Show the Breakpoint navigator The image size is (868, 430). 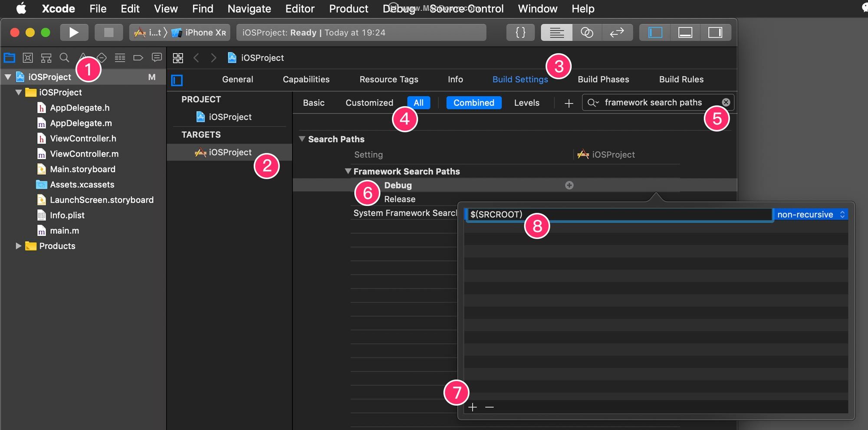click(x=138, y=58)
